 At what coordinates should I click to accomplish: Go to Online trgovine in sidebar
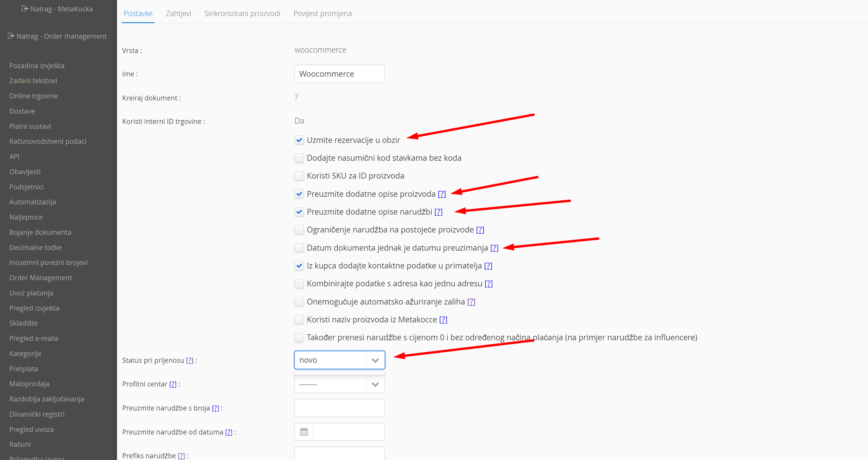click(x=33, y=96)
